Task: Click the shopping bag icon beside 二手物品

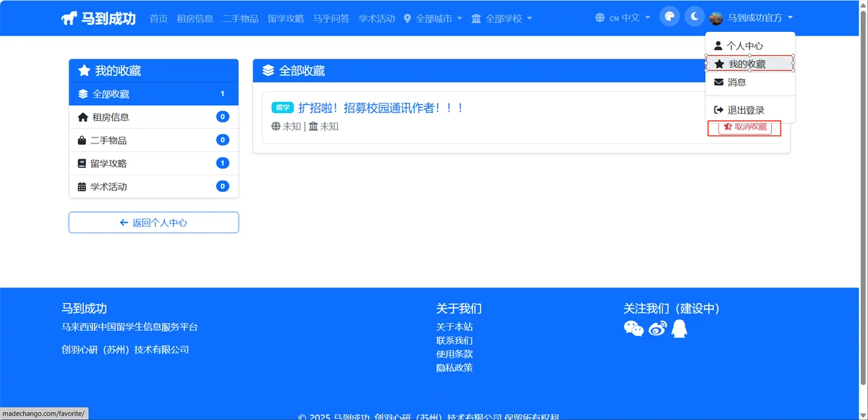Action: (82, 140)
